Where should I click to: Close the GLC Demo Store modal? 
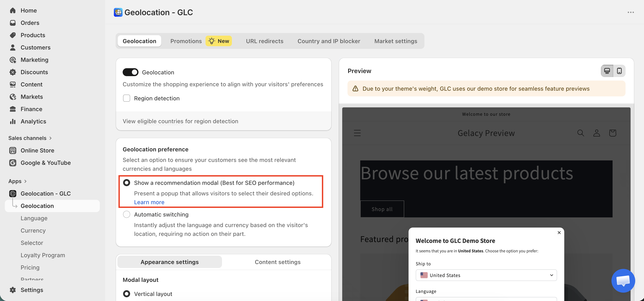pyautogui.click(x=559, y=232)
